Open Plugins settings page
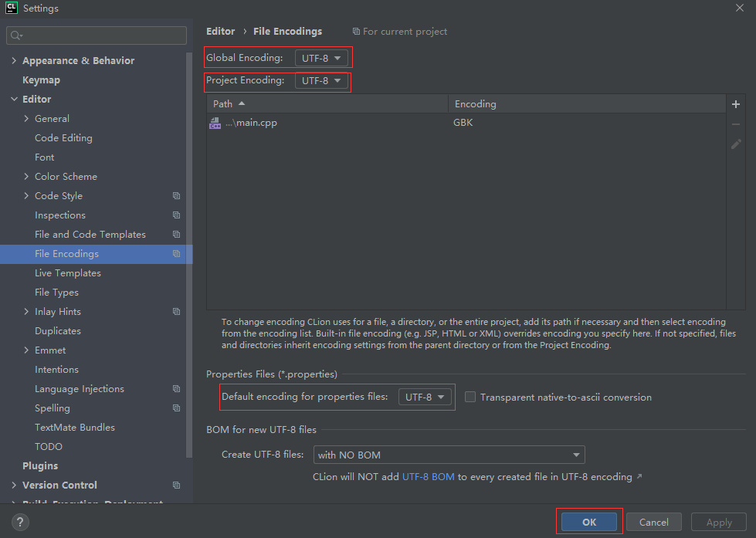 pyautogui.click(x=40, y=465)
